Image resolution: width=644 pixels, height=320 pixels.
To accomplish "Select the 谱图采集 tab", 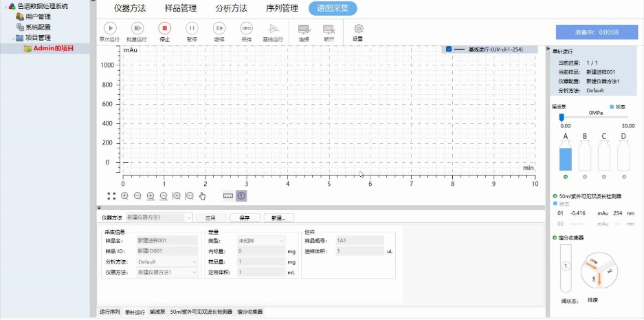I will click(333, 8).
